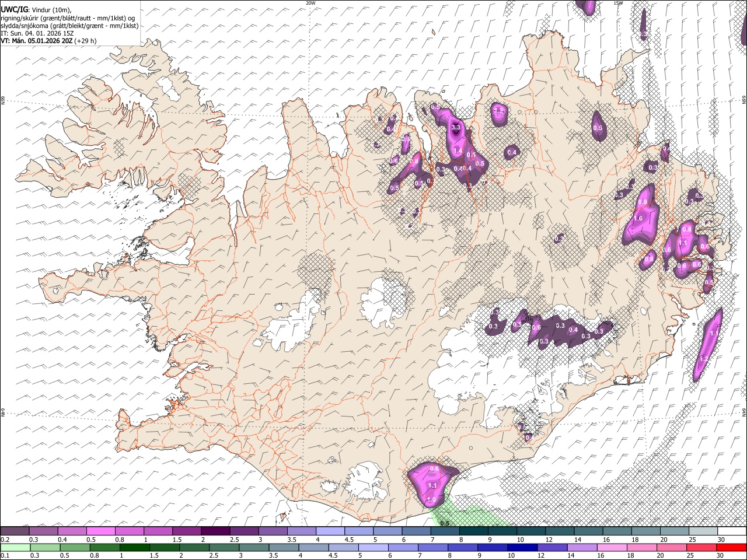Viewport: 747px width, 560px height.
Task: Pick the top-row legend swatch starting at 1.5
Action: (x=186, y=531)
